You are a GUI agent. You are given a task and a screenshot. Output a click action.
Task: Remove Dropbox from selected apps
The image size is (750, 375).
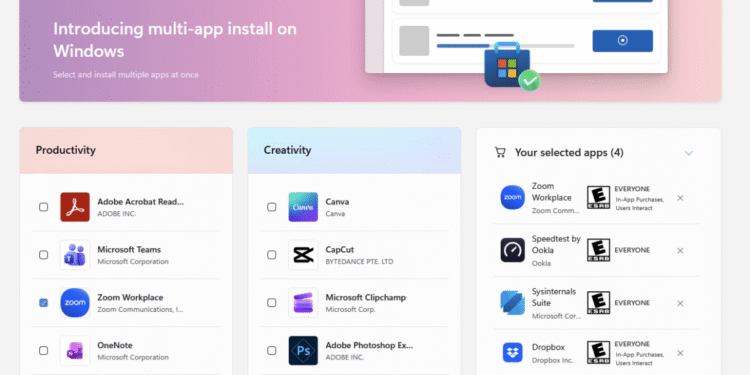tap(680, 353)
